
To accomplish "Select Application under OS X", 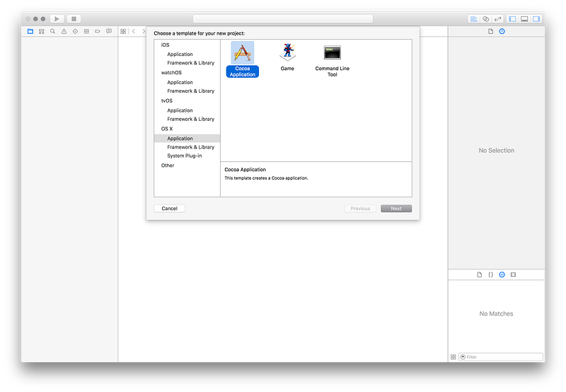I will click(x=187, y=139).
